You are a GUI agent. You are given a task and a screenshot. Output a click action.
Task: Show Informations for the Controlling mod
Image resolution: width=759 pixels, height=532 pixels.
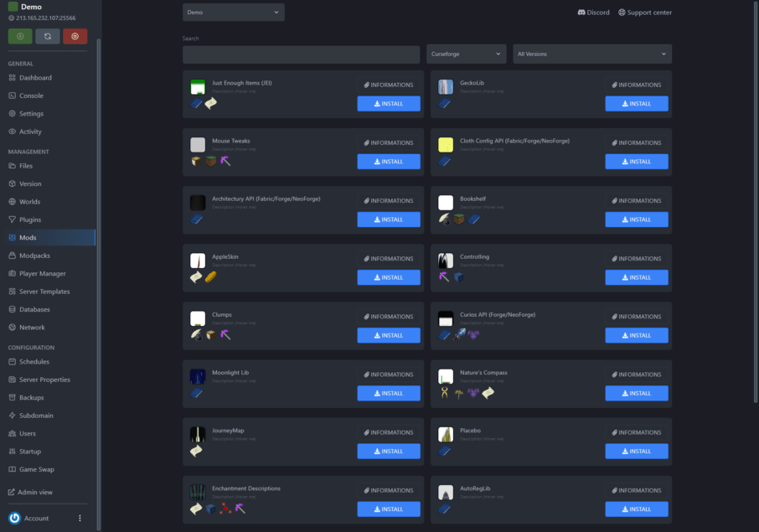point(637,259)
